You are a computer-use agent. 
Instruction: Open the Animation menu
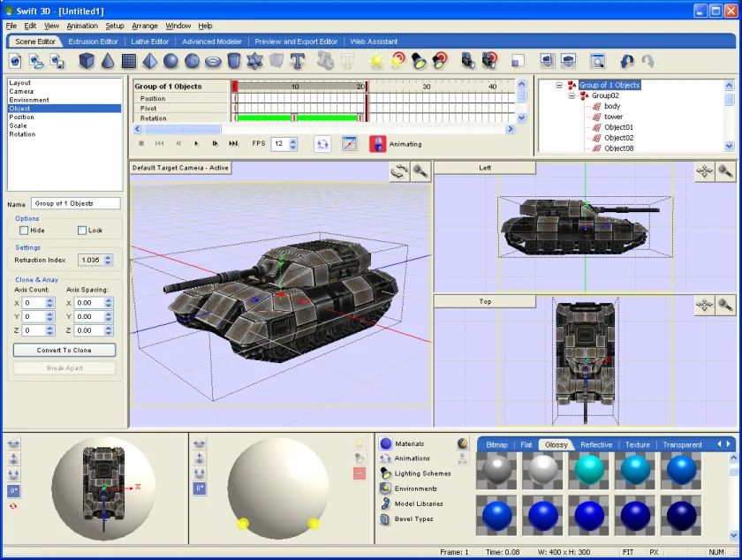click(82, 26)
